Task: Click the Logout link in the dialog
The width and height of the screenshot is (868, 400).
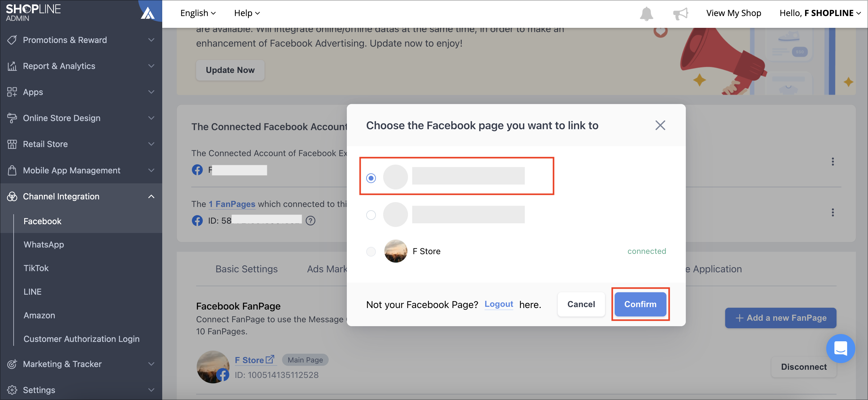Action: pyautogui.click(x=499, y=304)
